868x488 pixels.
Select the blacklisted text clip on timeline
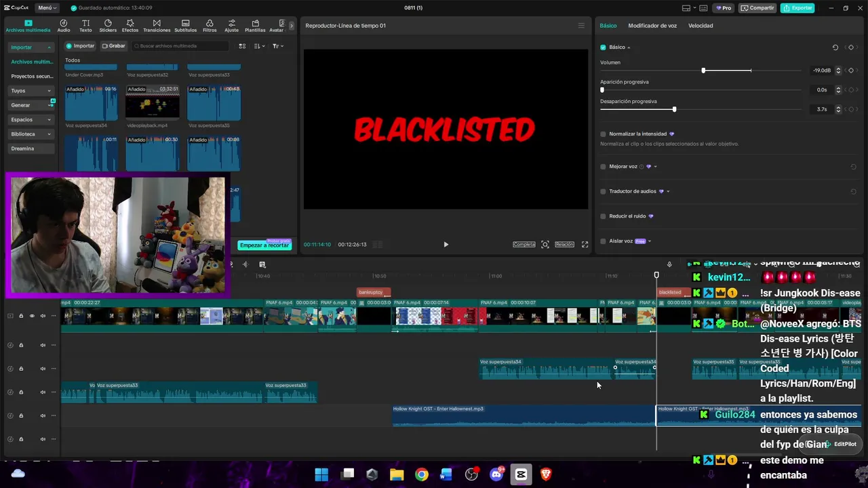click(673, 292)
